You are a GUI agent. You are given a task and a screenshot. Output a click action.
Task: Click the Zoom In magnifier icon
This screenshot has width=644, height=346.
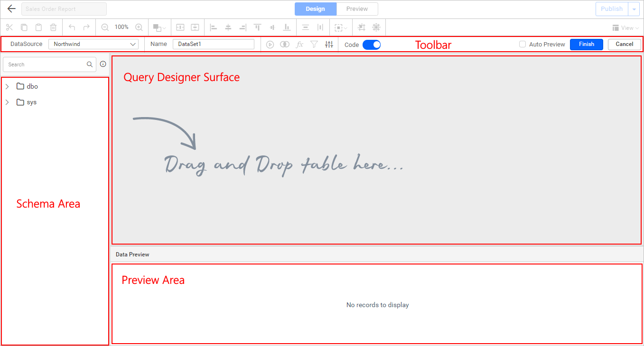pyautogui.click(x=139, y=27)
